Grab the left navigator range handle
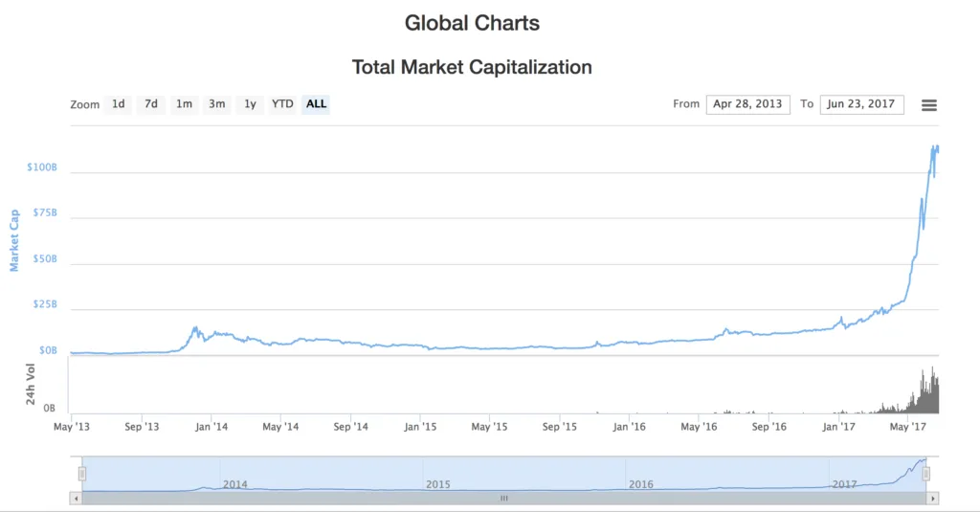This screenshot has height=512, width=980. coord(82,474)
